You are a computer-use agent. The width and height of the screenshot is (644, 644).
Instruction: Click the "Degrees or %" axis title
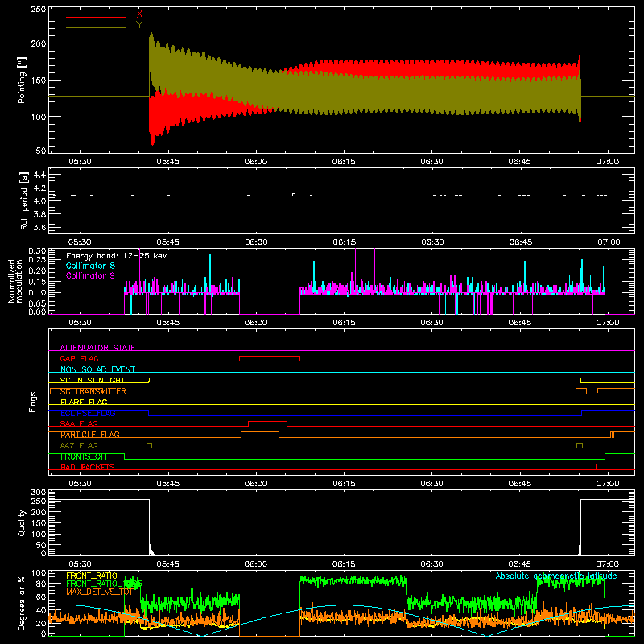coord(22,603)
